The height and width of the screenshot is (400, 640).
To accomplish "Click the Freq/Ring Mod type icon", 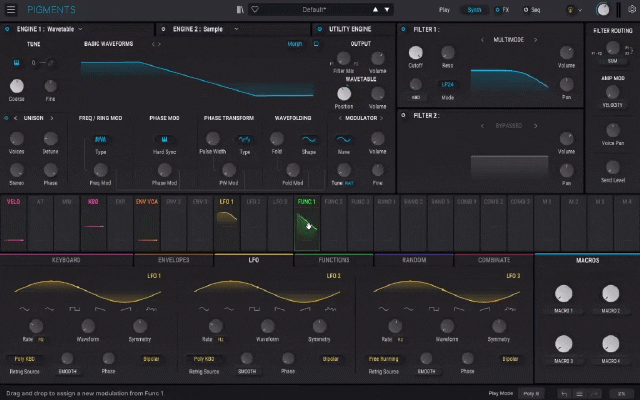I will [100, 140].
